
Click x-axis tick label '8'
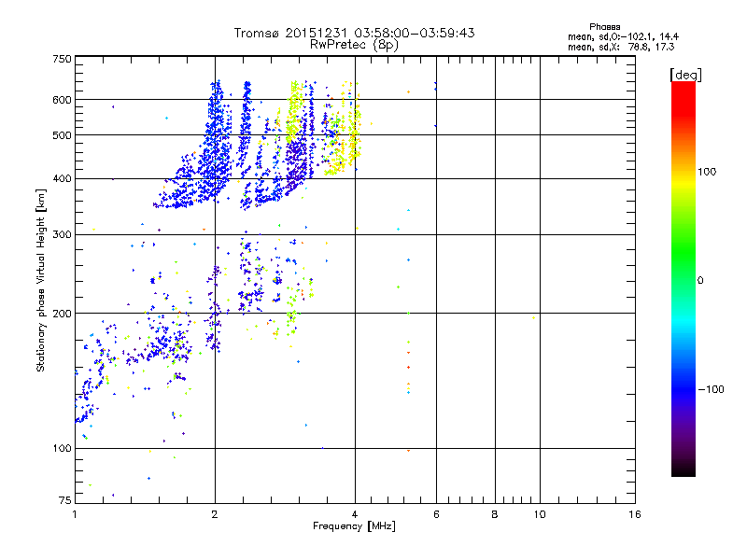pos(495,514)
